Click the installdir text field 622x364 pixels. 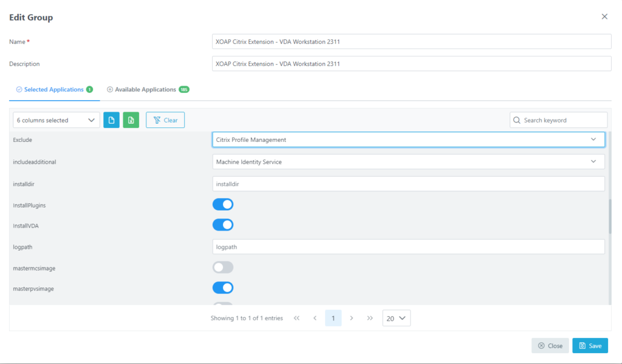coord(409,184)
